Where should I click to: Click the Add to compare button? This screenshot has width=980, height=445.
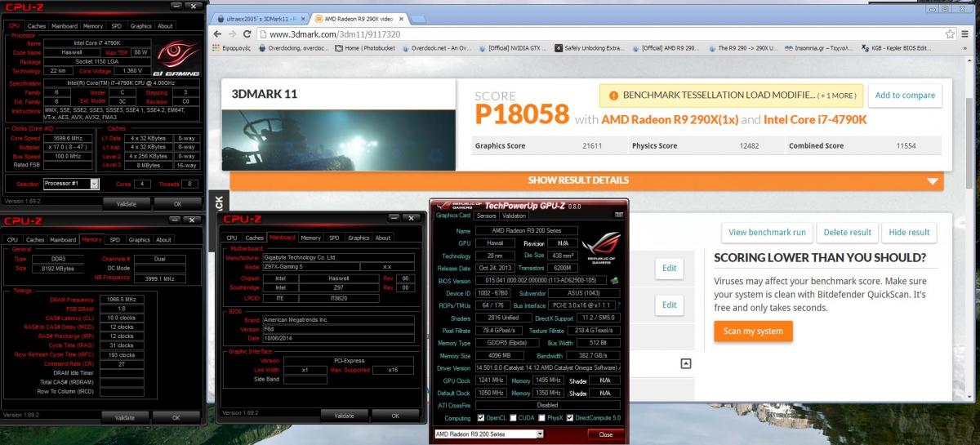click(905, 96)
